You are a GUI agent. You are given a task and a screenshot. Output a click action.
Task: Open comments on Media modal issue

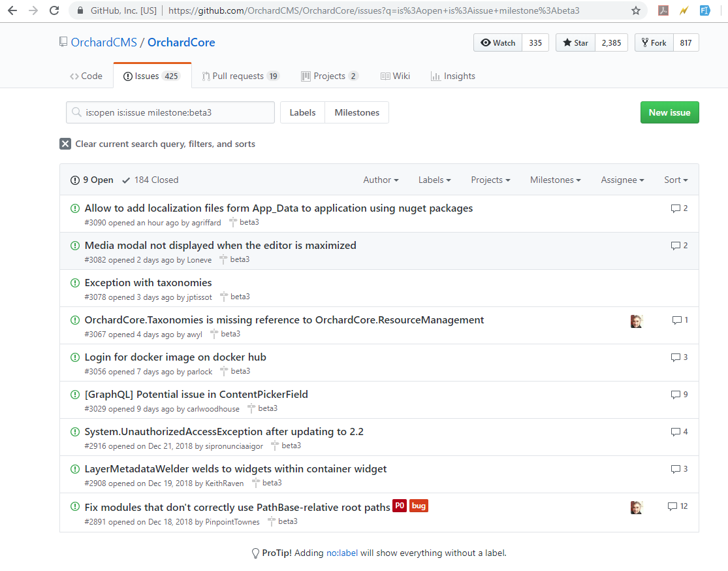pos(679,245)
